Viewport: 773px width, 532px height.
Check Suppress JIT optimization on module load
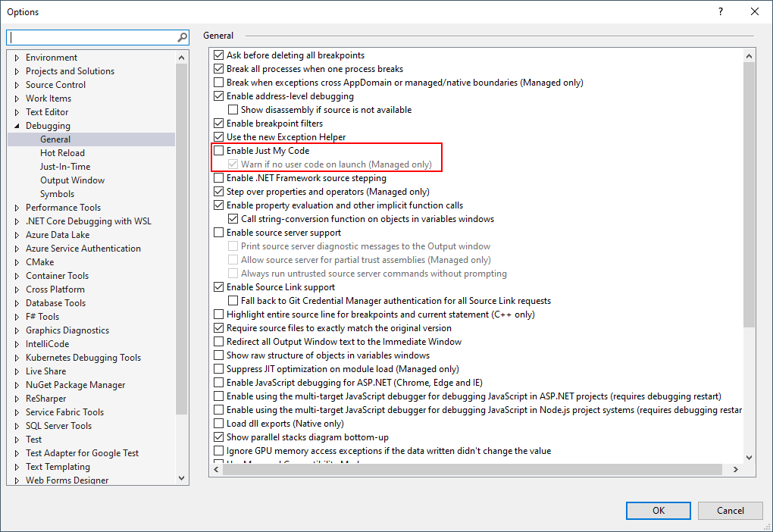218,369
